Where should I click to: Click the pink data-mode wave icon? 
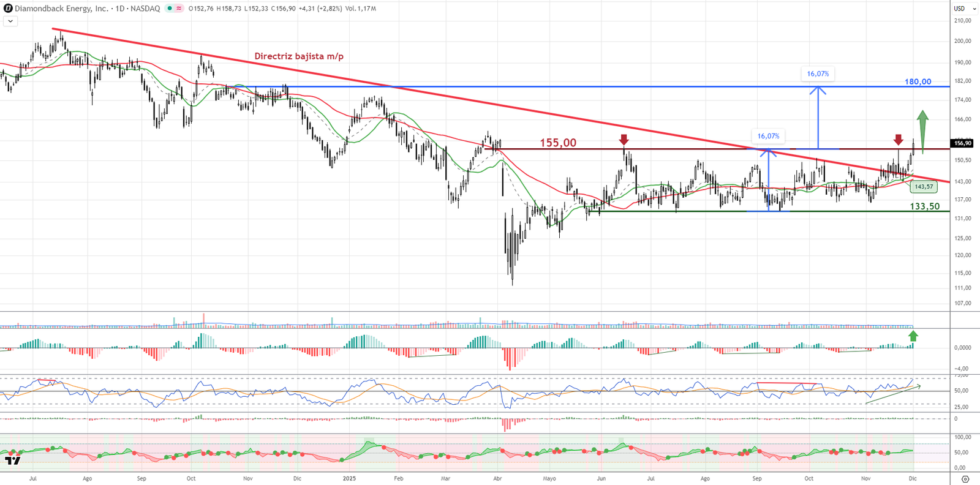point(179,9)
